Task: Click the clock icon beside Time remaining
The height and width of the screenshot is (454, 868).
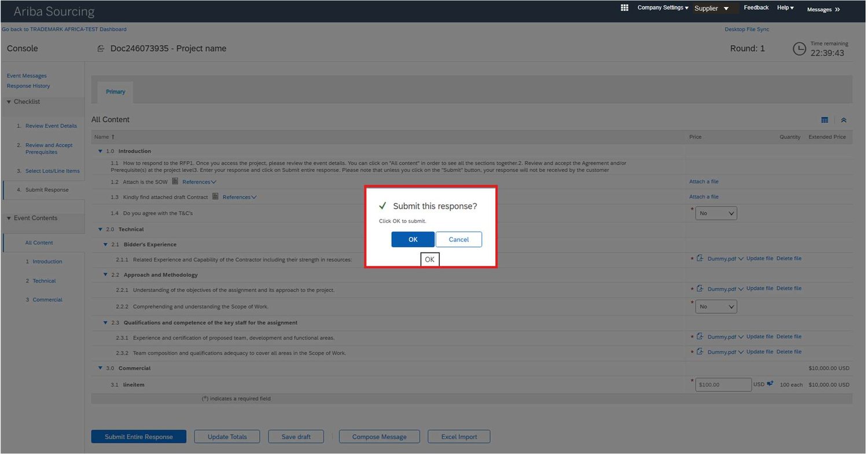Action: [799, 49]
